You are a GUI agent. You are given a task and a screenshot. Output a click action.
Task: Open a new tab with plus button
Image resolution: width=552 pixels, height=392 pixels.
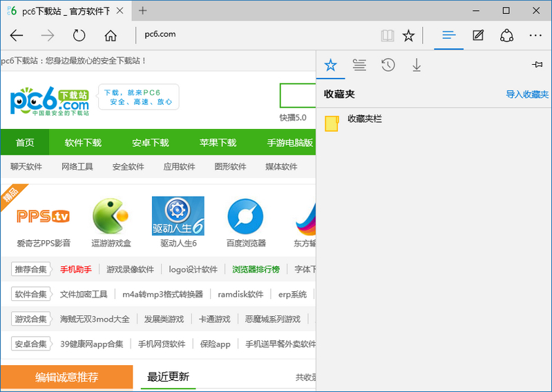142,10
